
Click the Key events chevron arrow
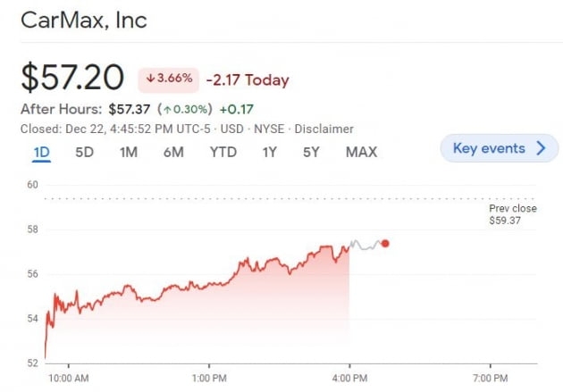point(540,148)
